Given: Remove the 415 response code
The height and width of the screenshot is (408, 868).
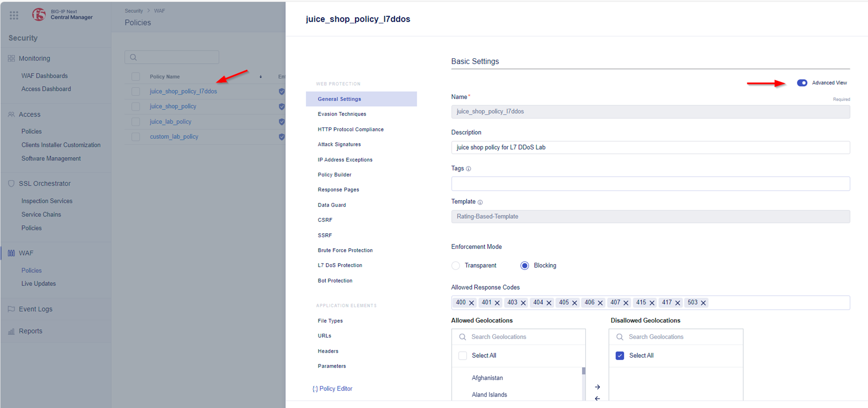Looking at the screenshot, I should pos(652,303).
